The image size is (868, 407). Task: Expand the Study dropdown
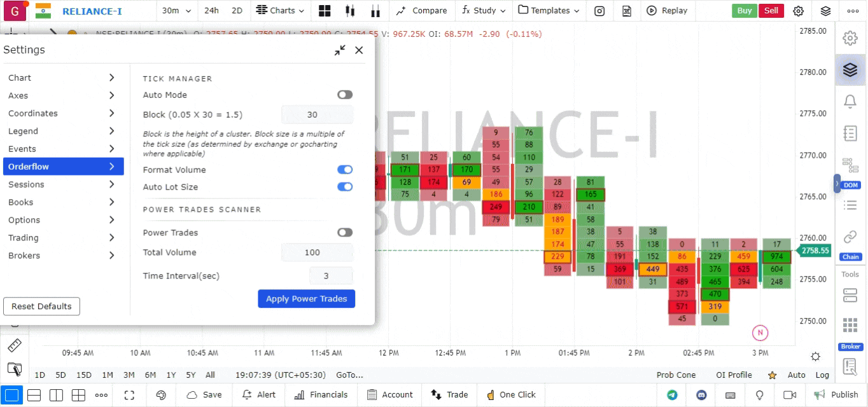(484, 11)
